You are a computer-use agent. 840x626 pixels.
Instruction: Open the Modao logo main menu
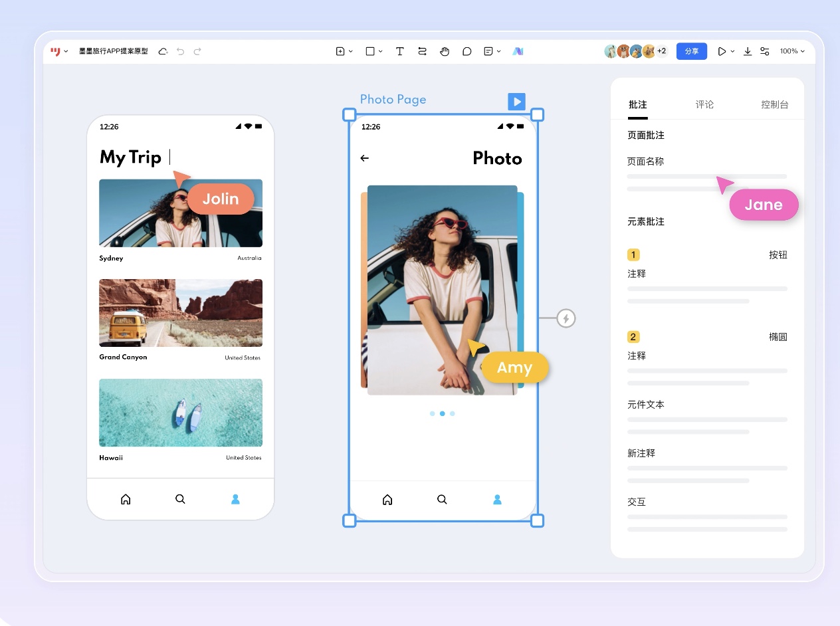pos(56,51)
